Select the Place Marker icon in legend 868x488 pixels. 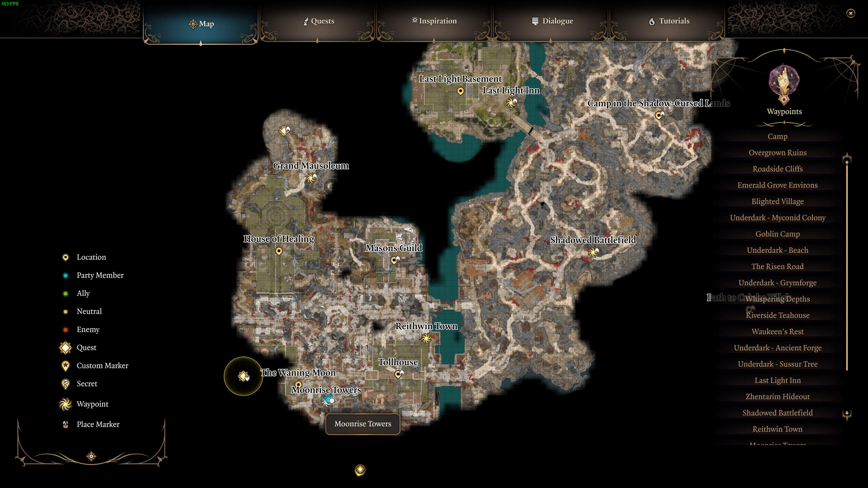[65, 424]
